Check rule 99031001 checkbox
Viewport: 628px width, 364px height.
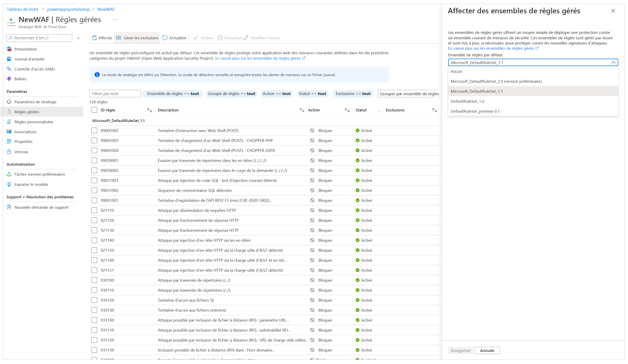(94, 180)
